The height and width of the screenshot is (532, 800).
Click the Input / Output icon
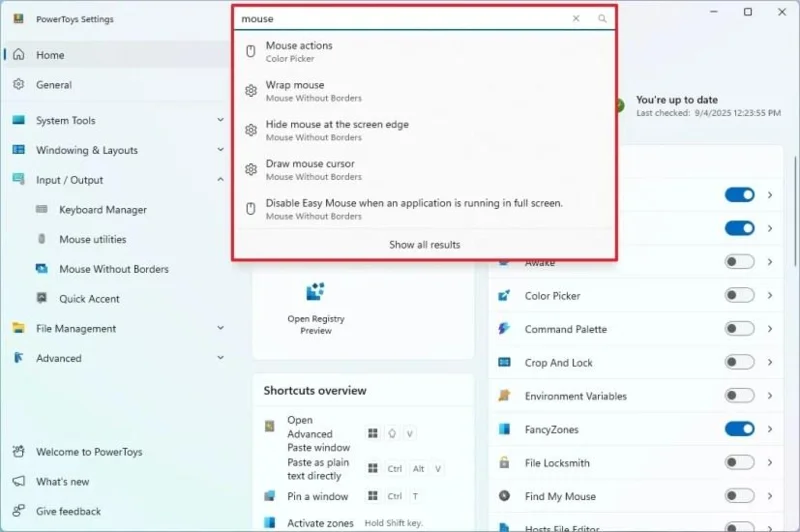click(x=19, y=179)
